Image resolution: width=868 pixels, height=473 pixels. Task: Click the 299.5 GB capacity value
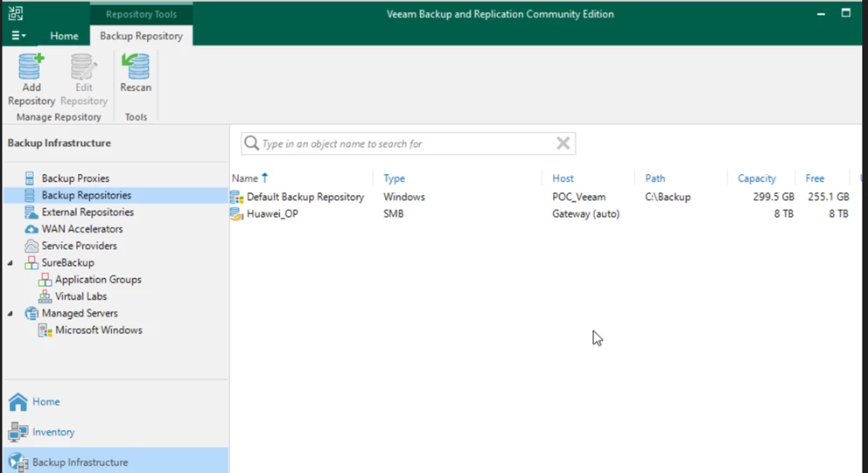pos(773,197)
